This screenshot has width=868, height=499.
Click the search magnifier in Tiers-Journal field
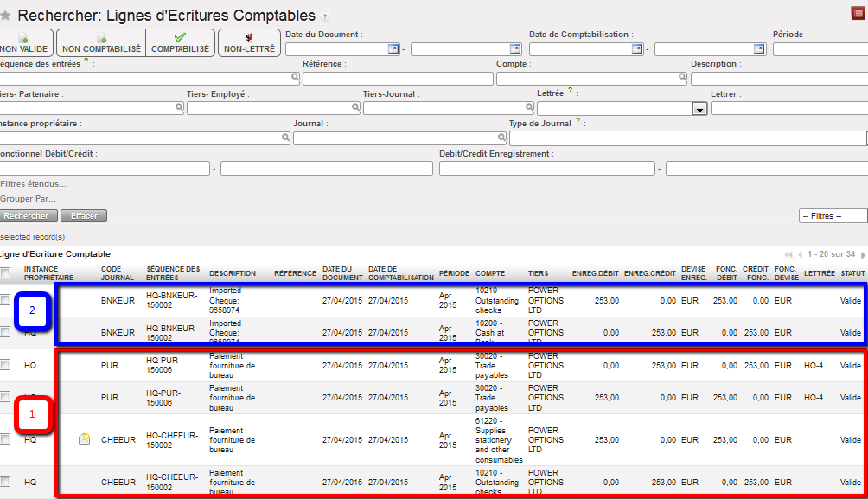click(x=529, y=108)
